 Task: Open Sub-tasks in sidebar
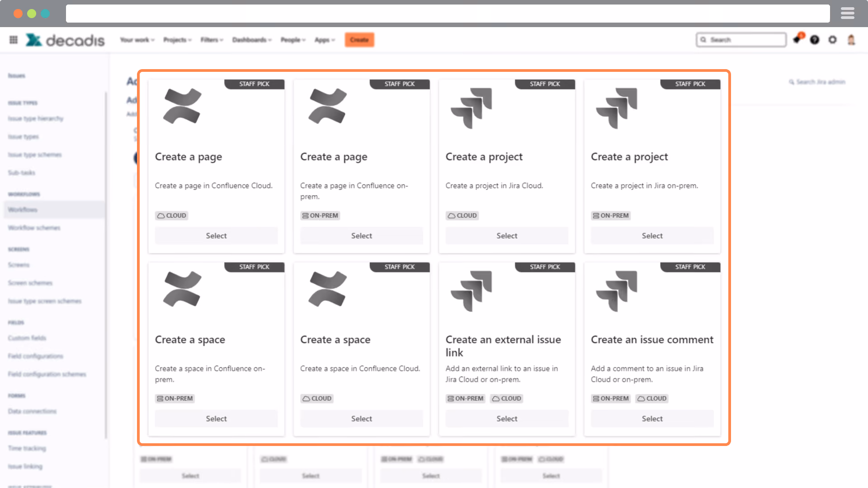coord(21,173)
